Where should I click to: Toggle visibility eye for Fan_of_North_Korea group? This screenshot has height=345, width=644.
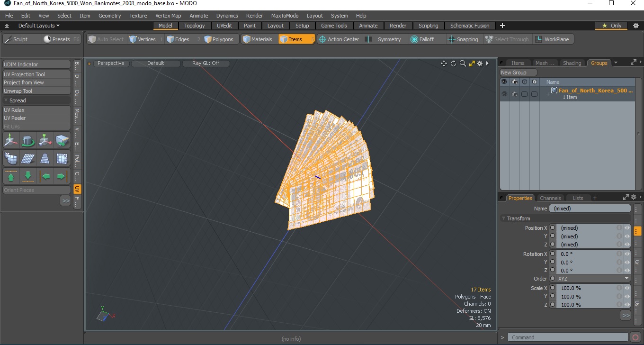click(x=504, y=94)
